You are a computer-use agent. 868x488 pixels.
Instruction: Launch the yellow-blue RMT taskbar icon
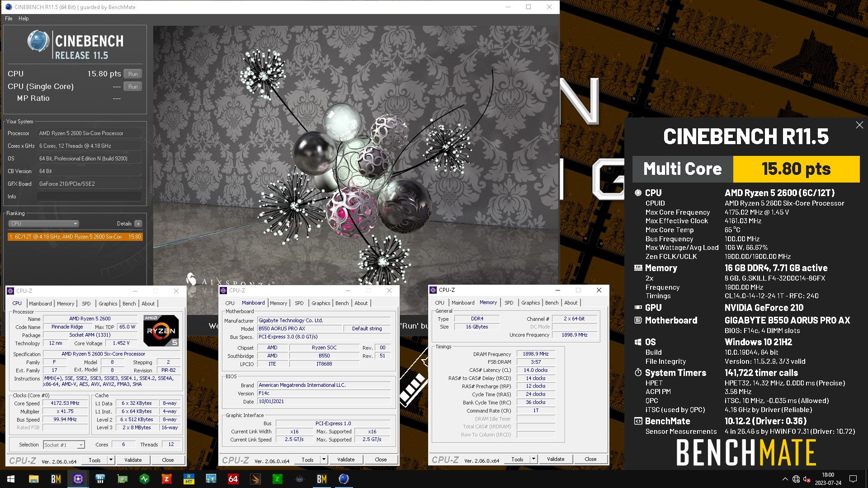[189, 479]
